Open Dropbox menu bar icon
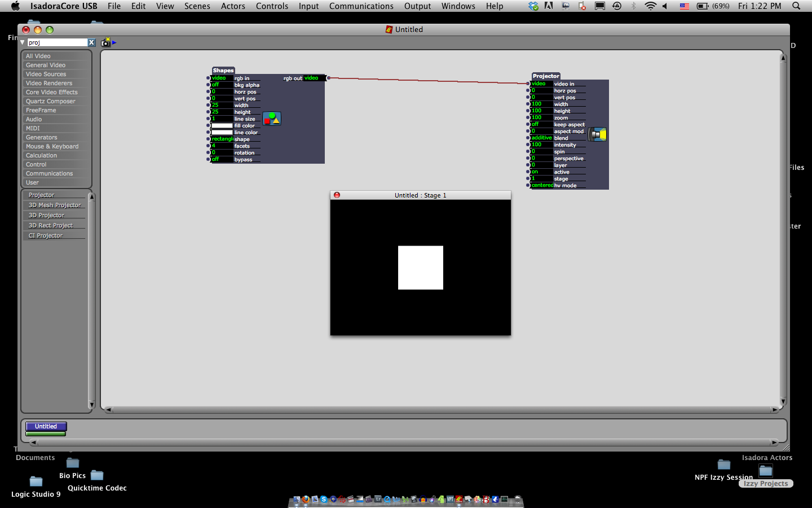 (533, 6)
